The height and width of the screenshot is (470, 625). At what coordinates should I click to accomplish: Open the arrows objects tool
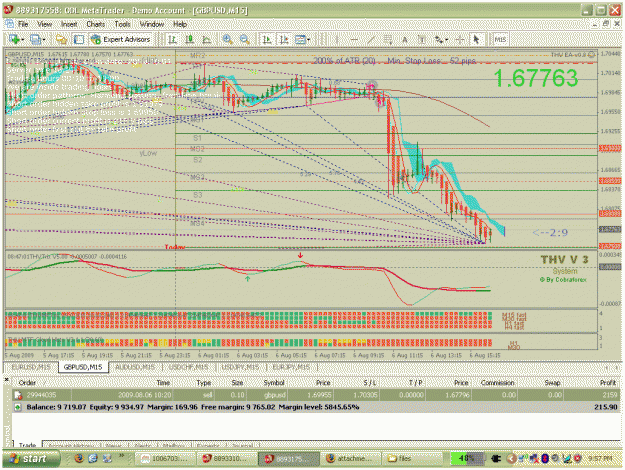[439, 39]
